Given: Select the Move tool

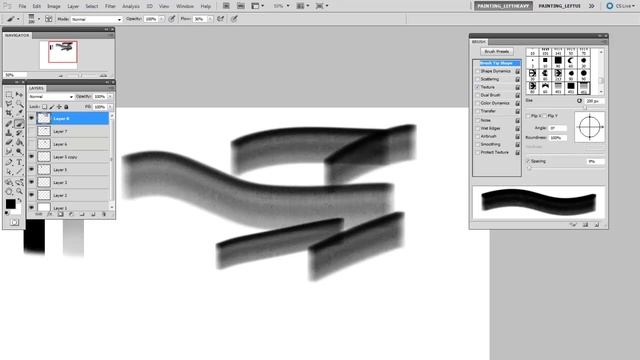Looking at the screenshot, I should point(19,94).
